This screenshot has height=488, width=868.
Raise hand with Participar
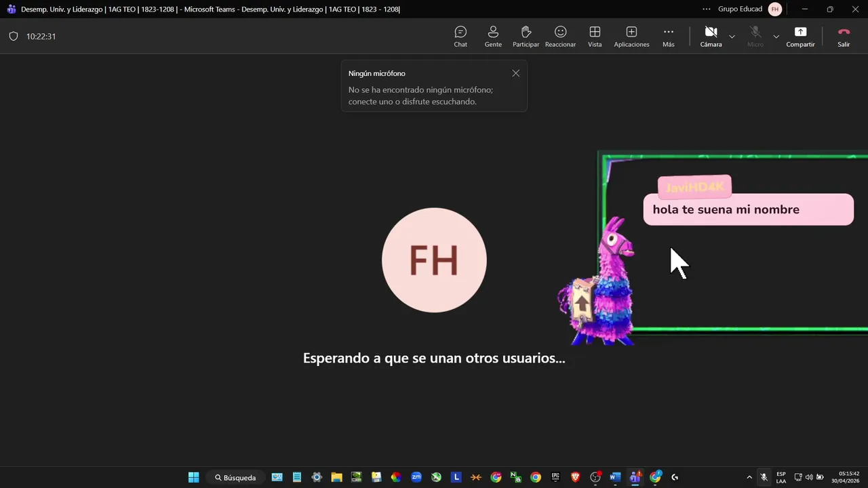pos(526,36)
